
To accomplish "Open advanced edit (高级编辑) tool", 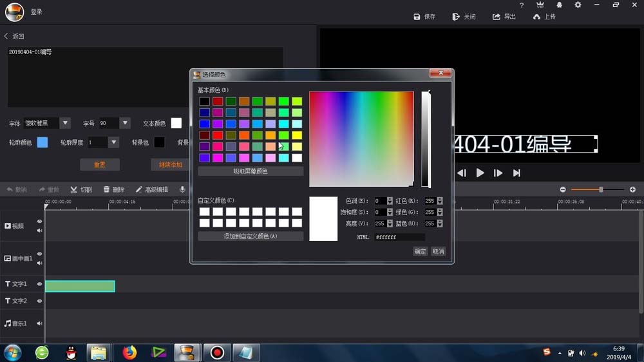I will click(151, 189).
